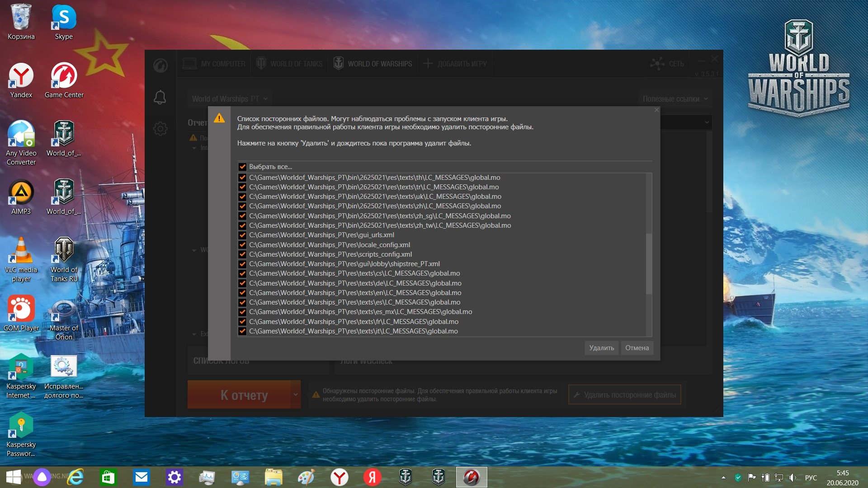Open the World of Warships PT dropdown
The width and height of the screenshot is (868, 488).
click(x=230, y=99)
